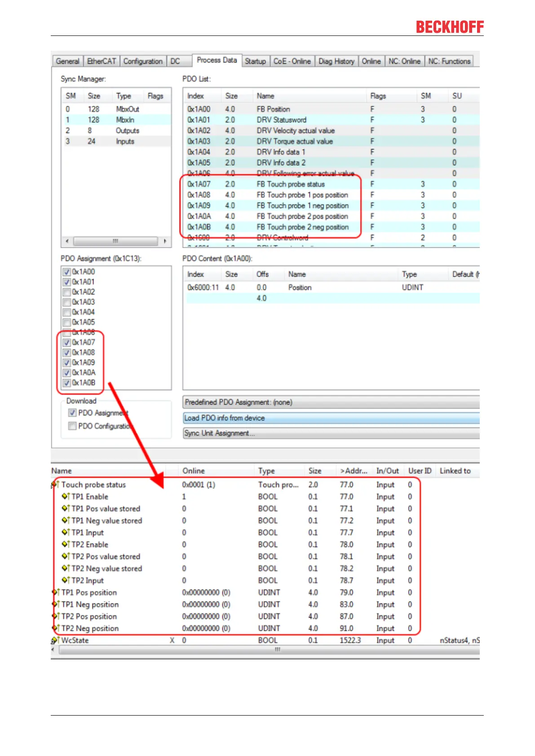The image size is (535, 756).
Task: Uncheck the 0x1A0A PDO assignment checkbox
Action: [x=67, y=373]
